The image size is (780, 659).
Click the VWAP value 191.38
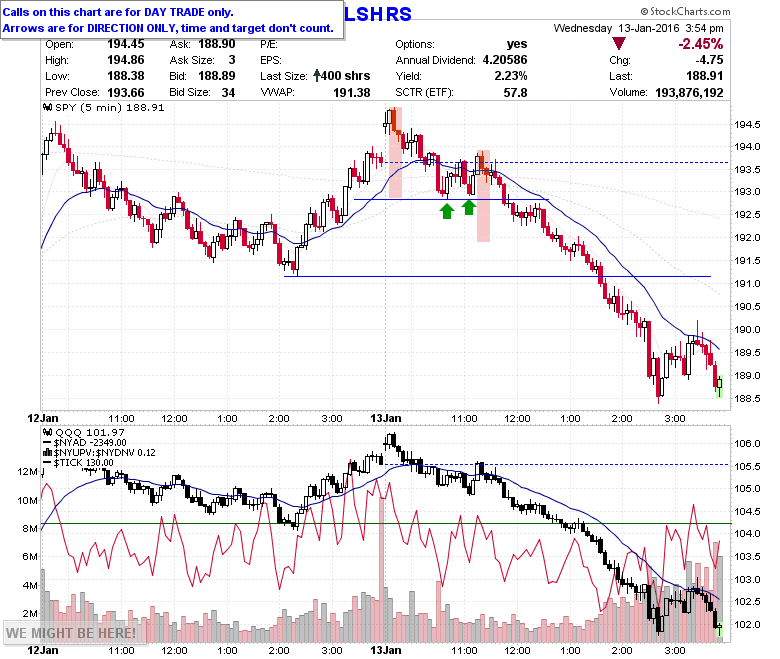[x=352, y=93]
